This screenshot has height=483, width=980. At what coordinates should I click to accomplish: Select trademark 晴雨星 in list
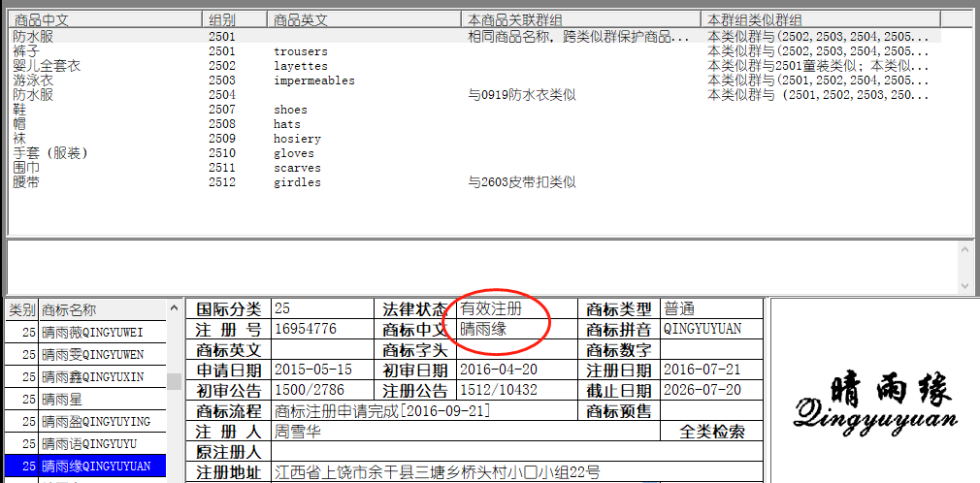[x=85, y=399]
